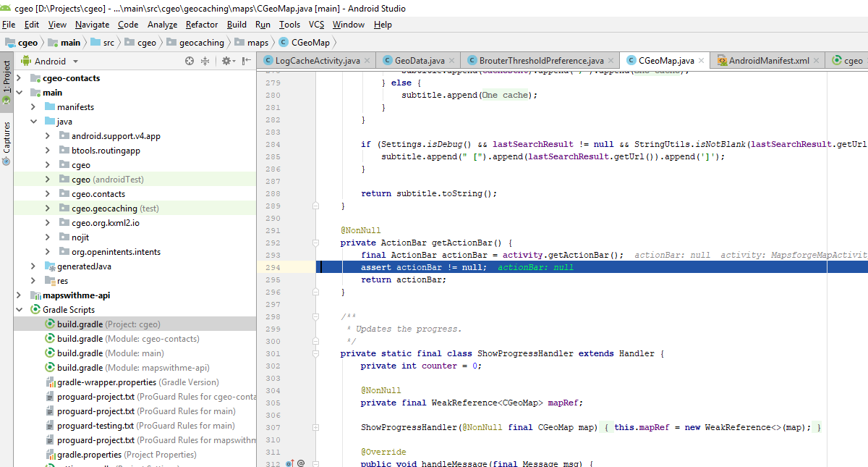Screen dimensions: 868x467
Task: Collapse the code fold marker at line 296
Action: pyautogui.click(x=315, y=291)
